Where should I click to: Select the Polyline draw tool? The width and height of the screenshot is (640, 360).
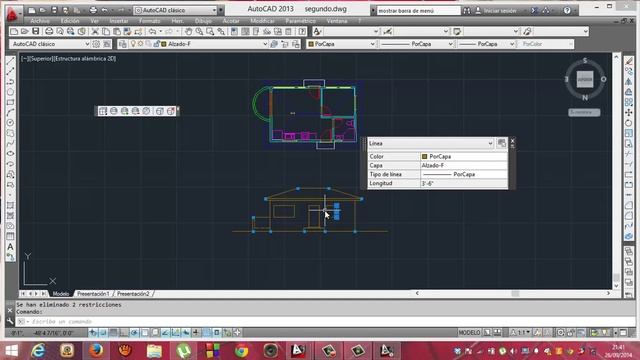tap(11, 82)
